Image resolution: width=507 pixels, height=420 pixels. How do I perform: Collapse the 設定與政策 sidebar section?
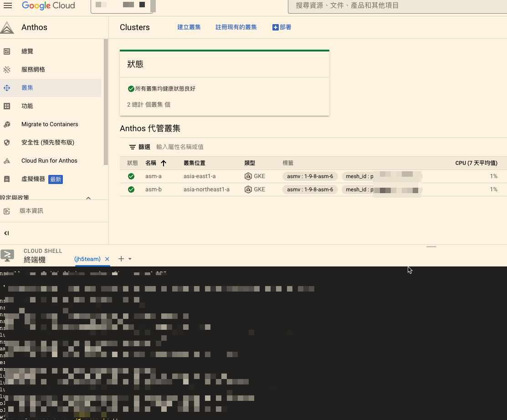tap(88, 198)
